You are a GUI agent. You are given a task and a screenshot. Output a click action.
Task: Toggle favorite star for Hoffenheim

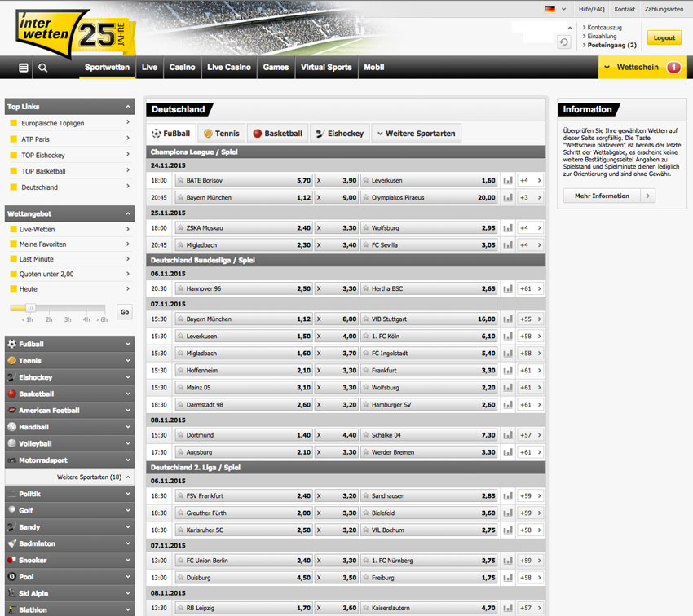pos(180,371)
